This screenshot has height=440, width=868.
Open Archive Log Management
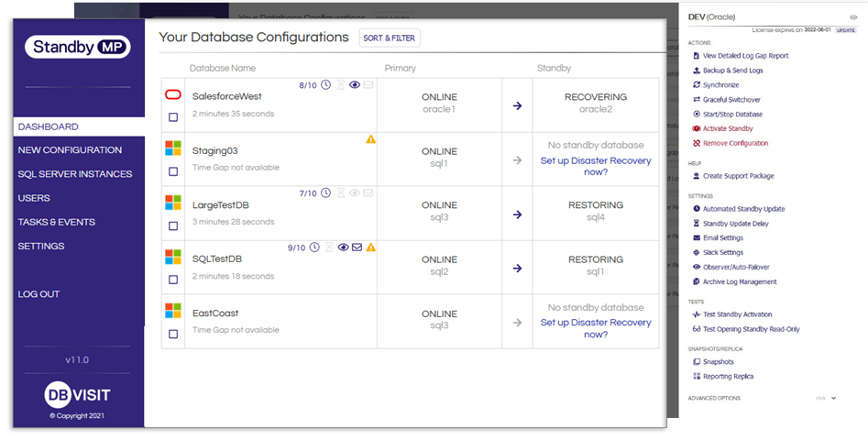click(x=735, y=281)
